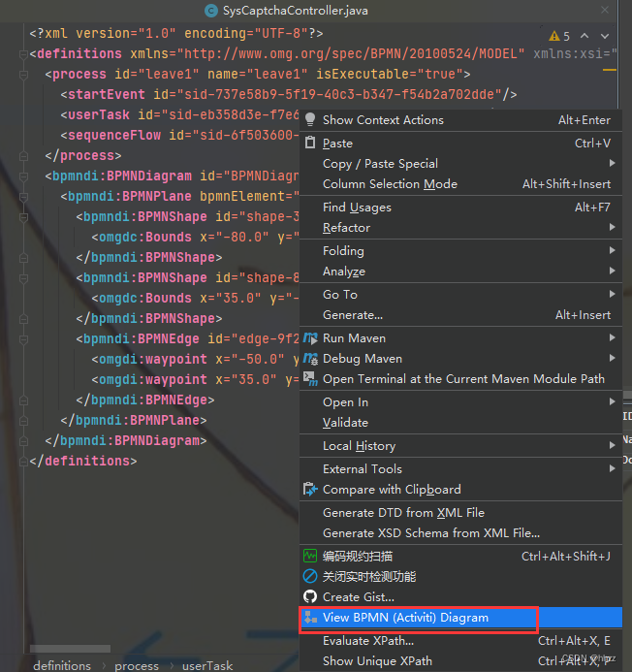Click the warning count 5

pyautogui.click(x=566, y=37)
